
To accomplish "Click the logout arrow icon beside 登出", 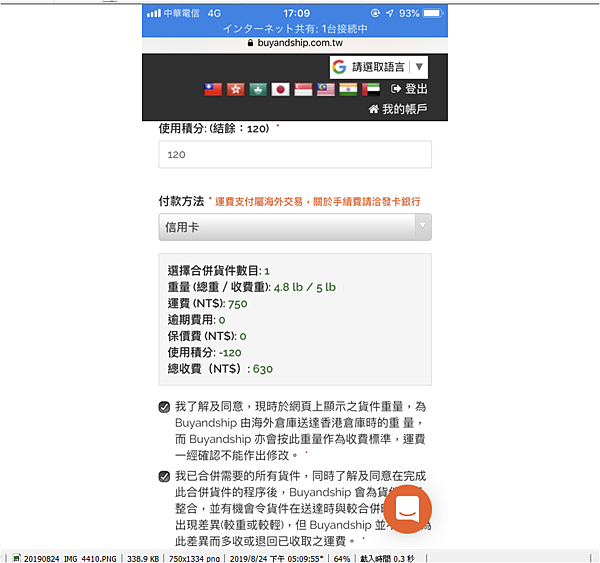I will click(x=396, y=89).
